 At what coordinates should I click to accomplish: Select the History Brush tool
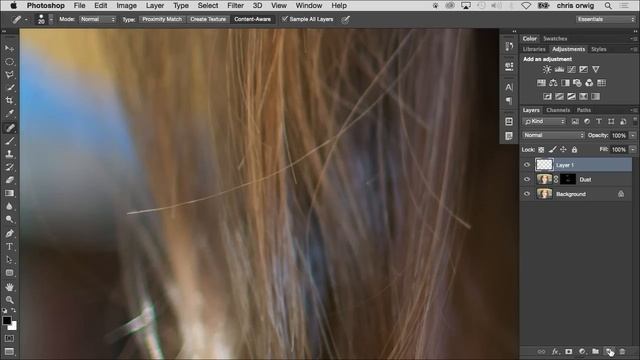(9, 167)
